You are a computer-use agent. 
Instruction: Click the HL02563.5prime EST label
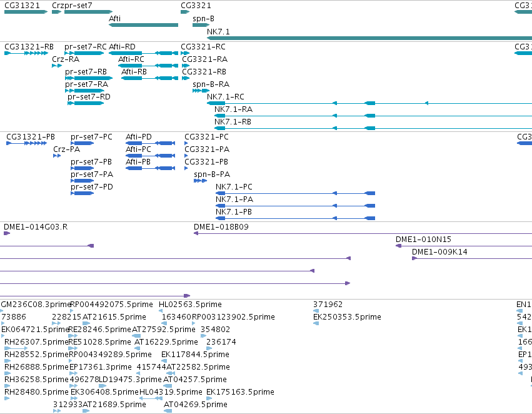[x=190, y=305]
